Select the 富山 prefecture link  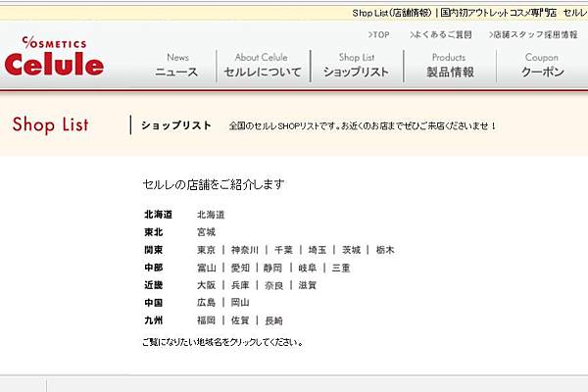tap(206, 268)
